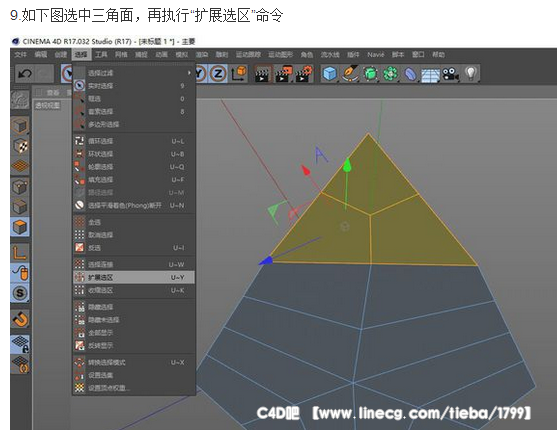Choose 环状选择 ring selection entry
The image size is (557, 430).
click(134, 154)
